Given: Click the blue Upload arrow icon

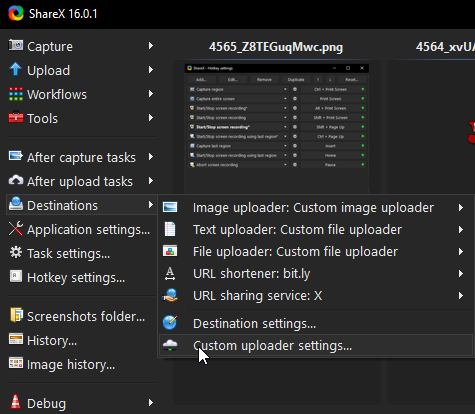Looking at the screenshot, I should 16,69.
